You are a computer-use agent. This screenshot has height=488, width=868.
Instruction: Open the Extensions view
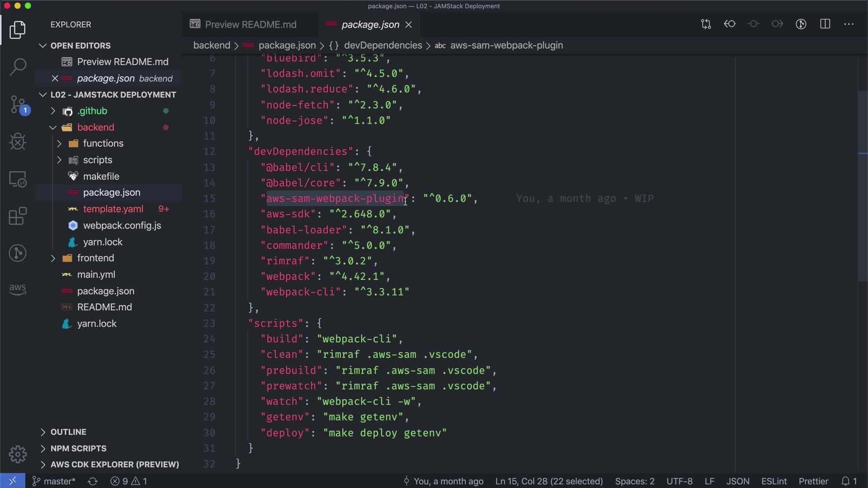click(18, 216)
